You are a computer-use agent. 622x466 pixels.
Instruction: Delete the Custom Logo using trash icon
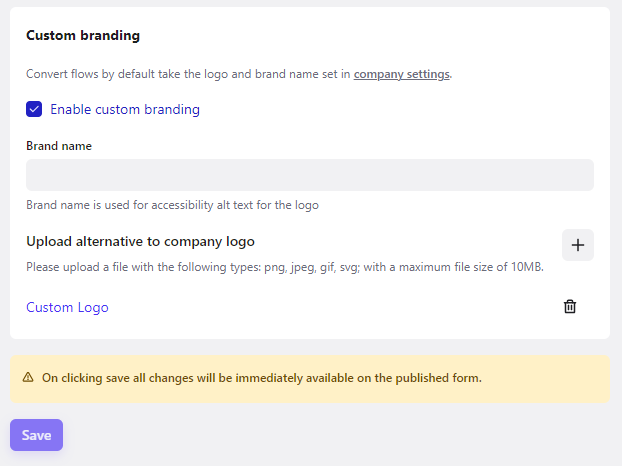[570, 307]
